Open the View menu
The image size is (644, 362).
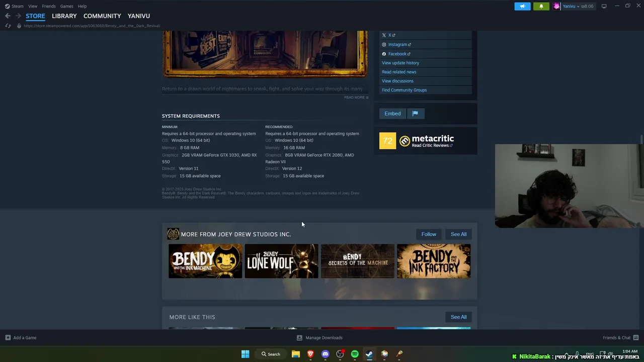(33, 6)
